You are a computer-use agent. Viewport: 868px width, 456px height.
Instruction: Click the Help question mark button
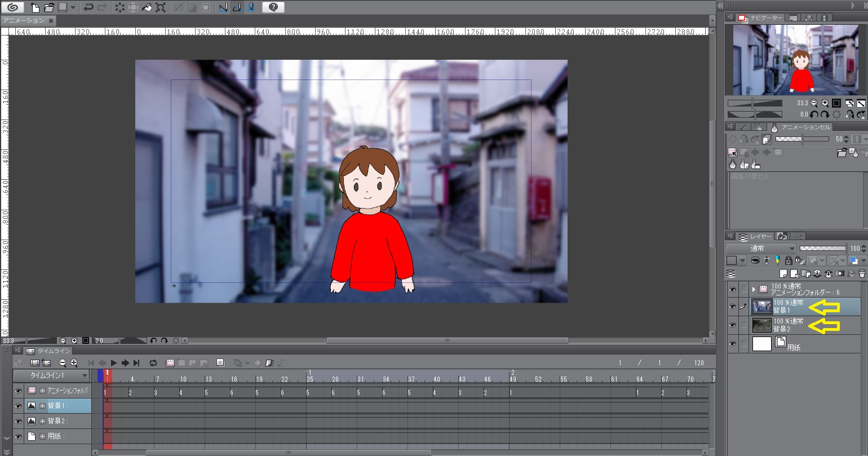click(x=273, y=7)
